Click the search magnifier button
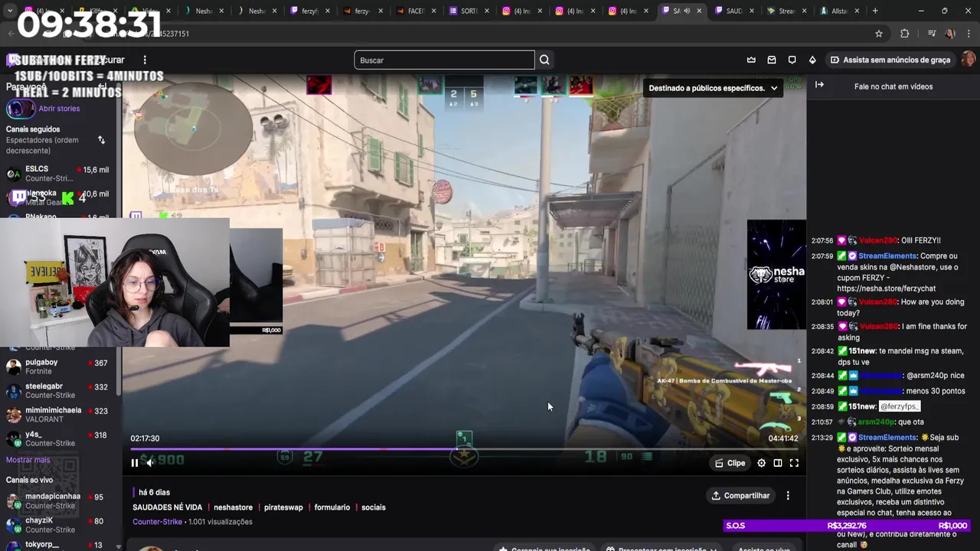The width and height of the screenshot is (980, 551). (x=544, y=60)
